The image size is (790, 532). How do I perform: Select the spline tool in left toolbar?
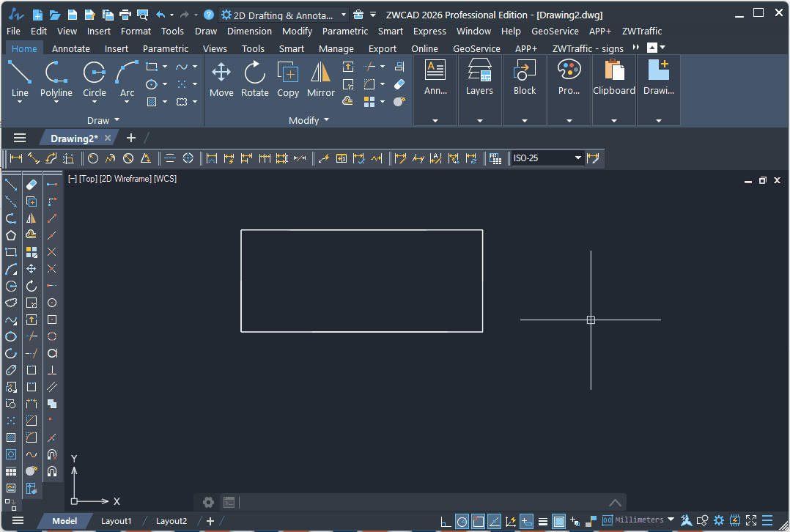[11, 320]
